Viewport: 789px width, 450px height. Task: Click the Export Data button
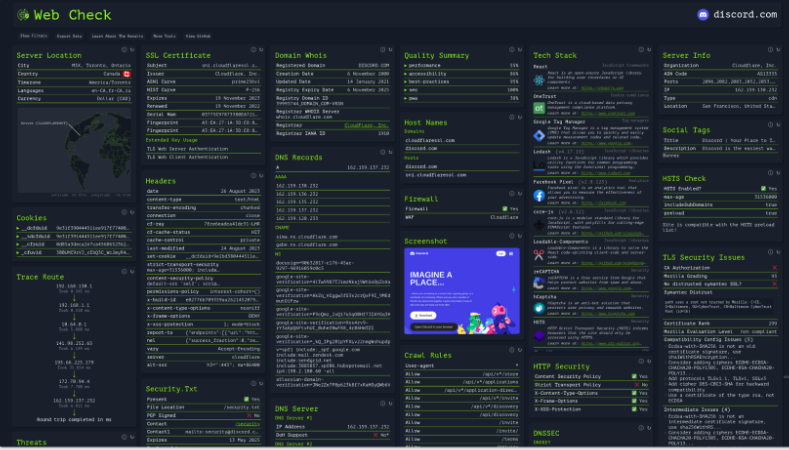(x=69, y=36)
